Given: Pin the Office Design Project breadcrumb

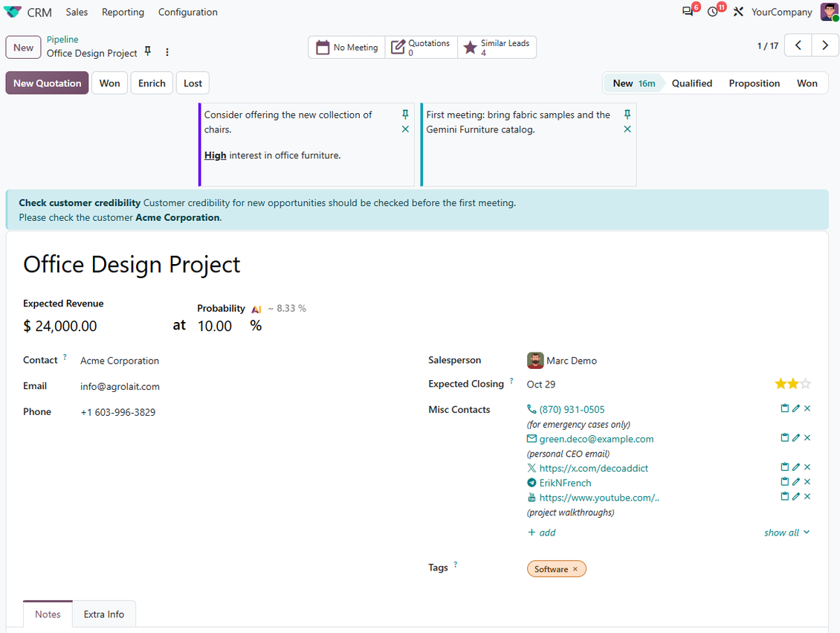Looking at the screenshot, I should coord(148,51).
